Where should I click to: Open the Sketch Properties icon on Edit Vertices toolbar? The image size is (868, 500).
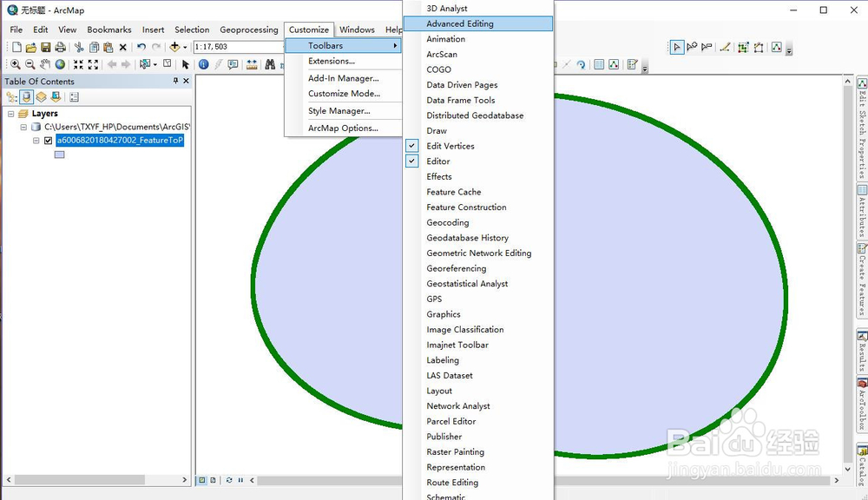pos(777,47)
